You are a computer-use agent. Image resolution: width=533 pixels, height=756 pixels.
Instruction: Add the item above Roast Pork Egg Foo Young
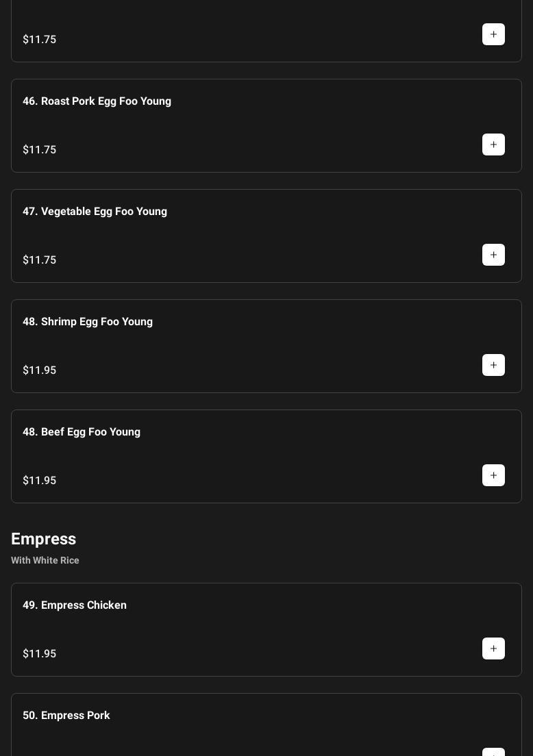[493, 34]
